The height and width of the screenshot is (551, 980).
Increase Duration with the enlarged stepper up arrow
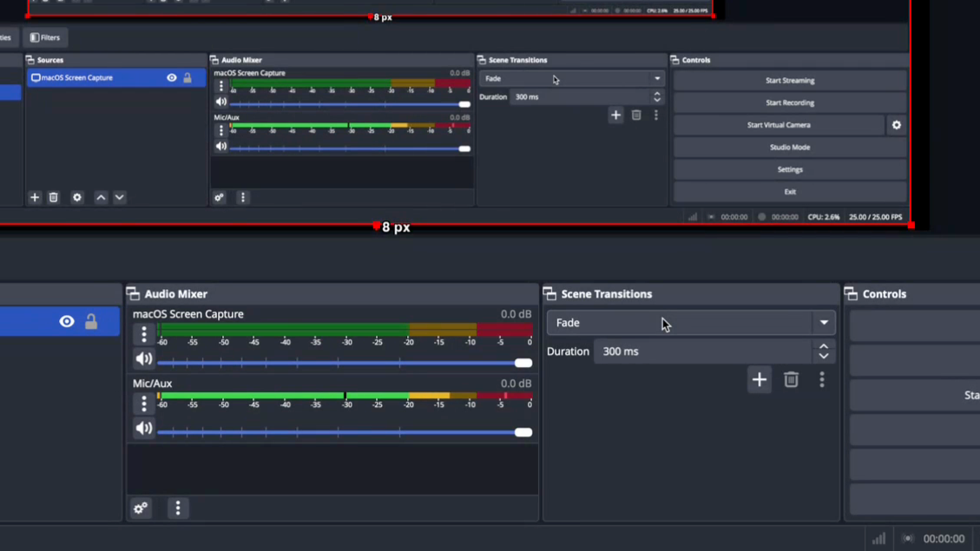824,345
